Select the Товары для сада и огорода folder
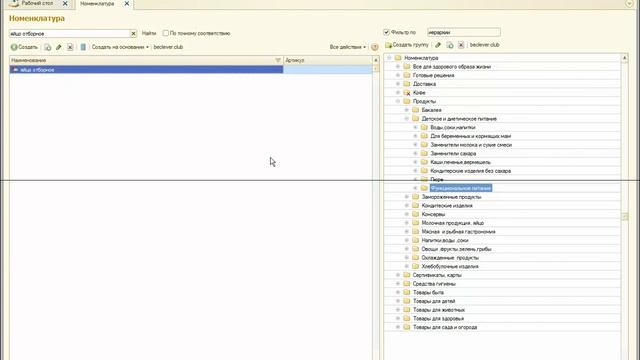The image size is (640, 360). tap(445, 327)
